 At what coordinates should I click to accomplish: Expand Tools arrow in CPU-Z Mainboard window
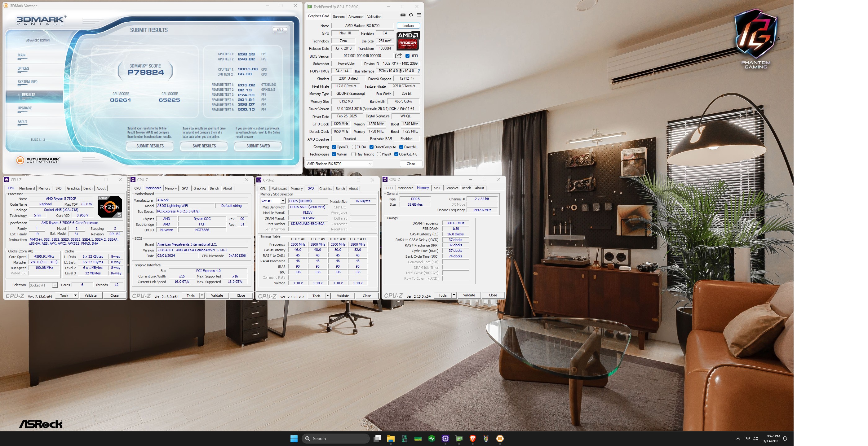202,295
